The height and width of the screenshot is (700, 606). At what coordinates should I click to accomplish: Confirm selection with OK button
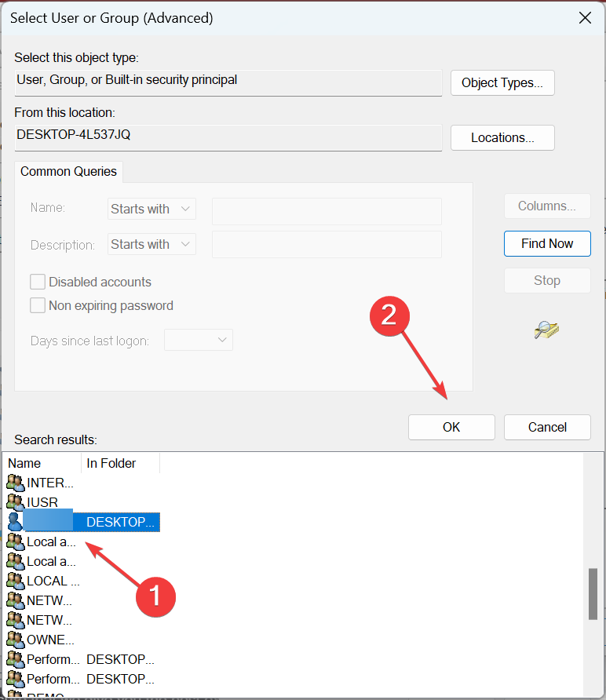[x=451, y=427]
